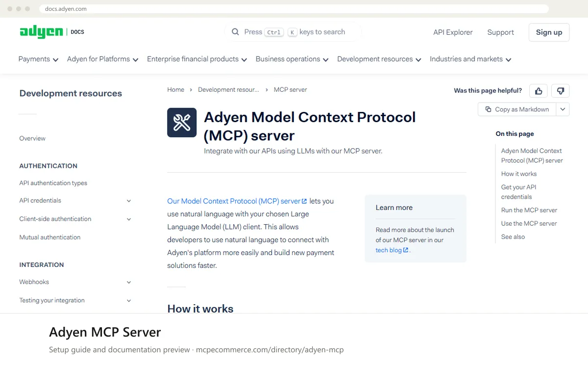Click the search magnifier icon
The height and width of the screenshot is (368, 588).
coord(235,32)
